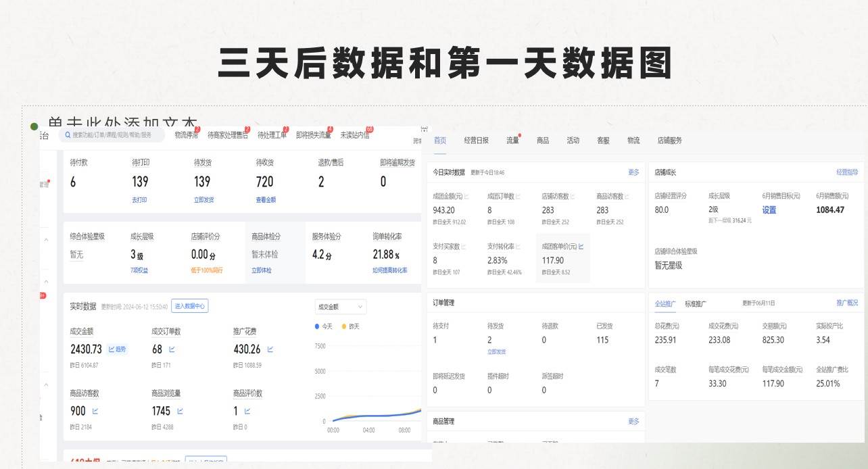Click trend icon beside 支付转化率 2.83%
Viewport: 868px width, 469px height.
pos(518,246)
